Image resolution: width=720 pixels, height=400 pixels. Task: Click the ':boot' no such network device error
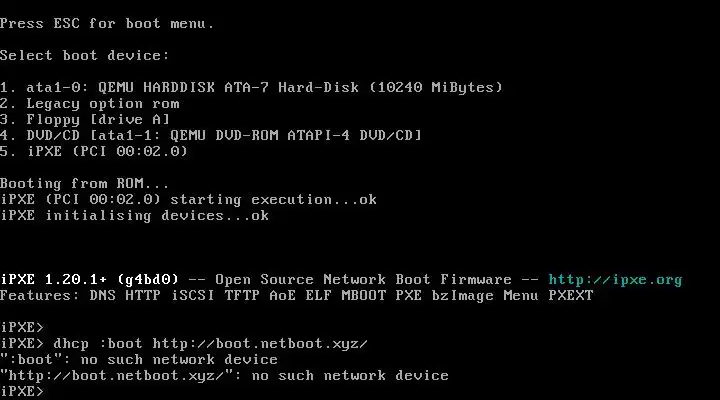point(139,359)
